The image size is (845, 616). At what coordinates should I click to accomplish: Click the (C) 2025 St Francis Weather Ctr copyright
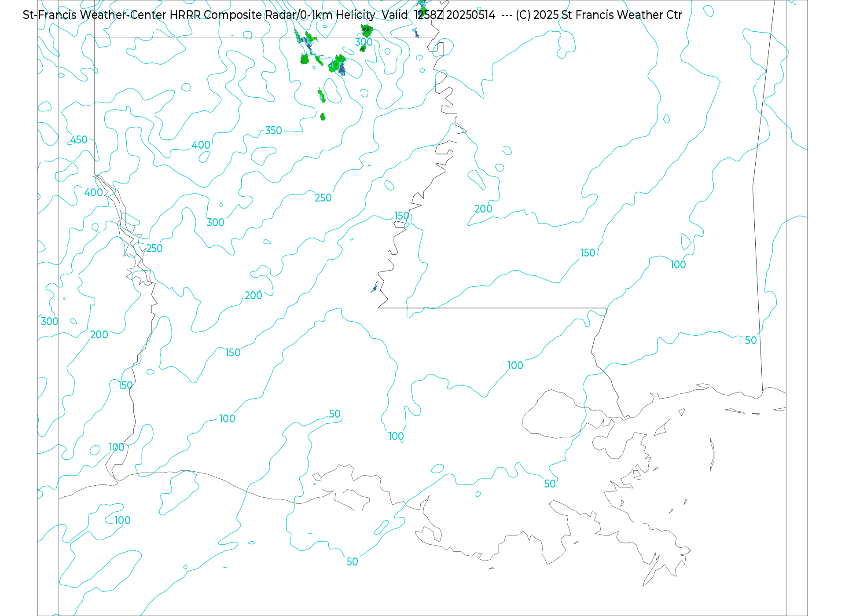tap(599, 15)
